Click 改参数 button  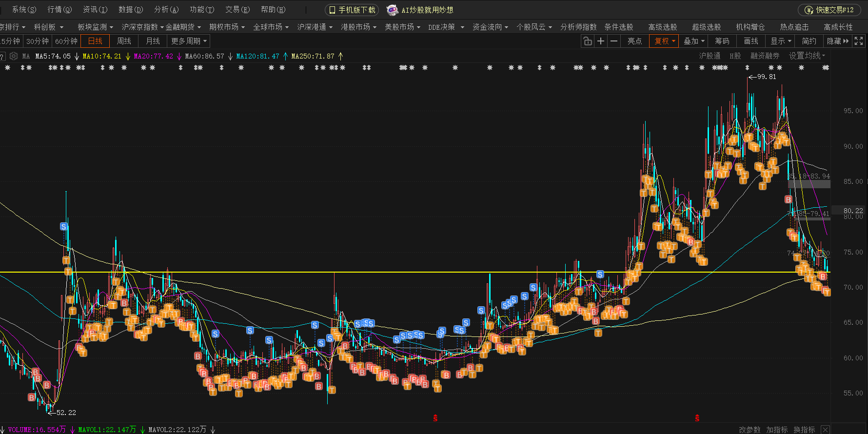[750, 430]
